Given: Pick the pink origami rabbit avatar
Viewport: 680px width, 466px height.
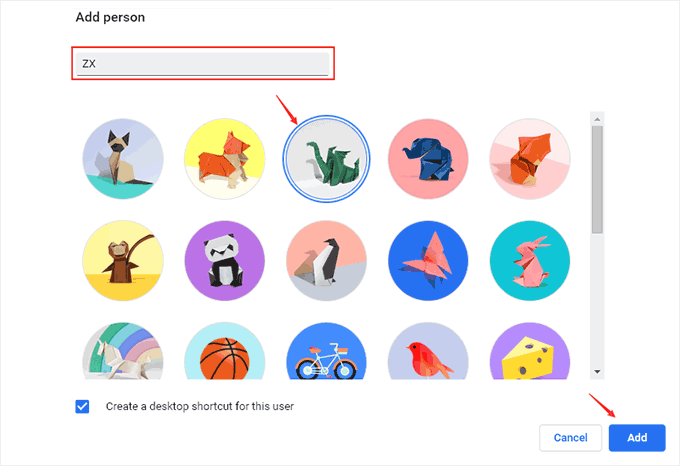Looking at the screenshot, I should coord(529,261).
